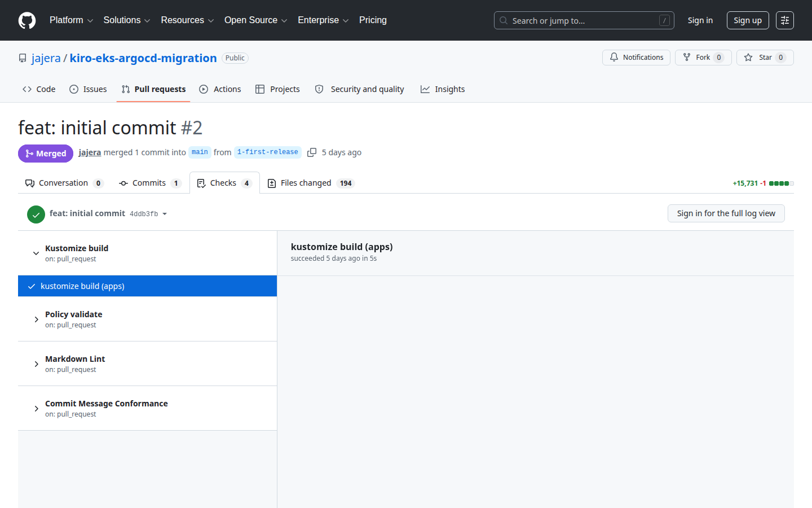This screenshot has height=508, width=812.
Task: Switch to the Code tab
Action: click(39, 89)
